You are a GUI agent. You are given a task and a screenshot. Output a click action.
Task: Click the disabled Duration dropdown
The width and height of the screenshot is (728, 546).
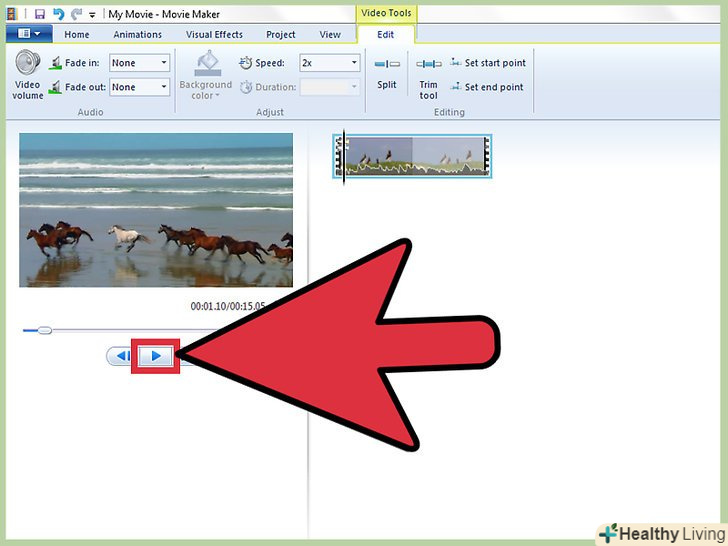330,87
